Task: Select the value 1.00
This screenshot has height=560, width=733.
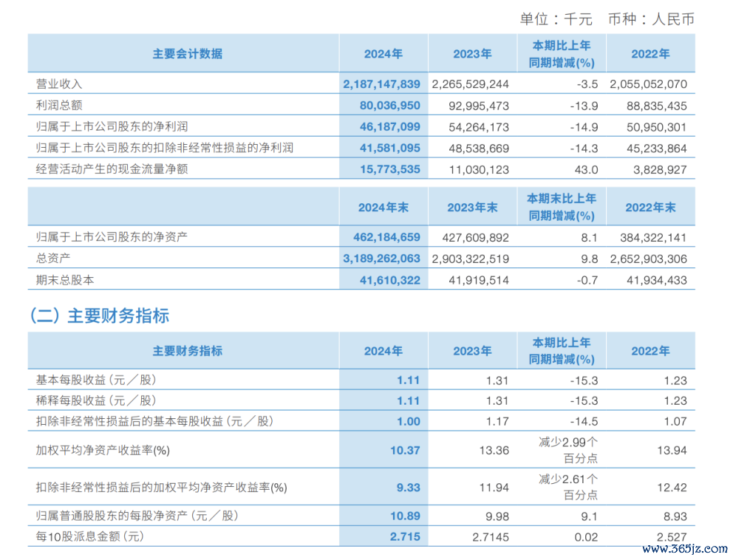Action: click(x=409, y=422)
